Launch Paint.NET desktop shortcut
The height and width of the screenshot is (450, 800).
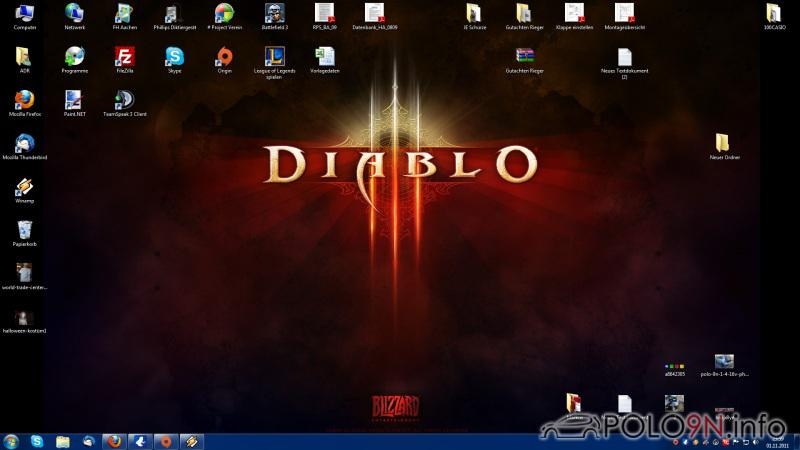74,103
